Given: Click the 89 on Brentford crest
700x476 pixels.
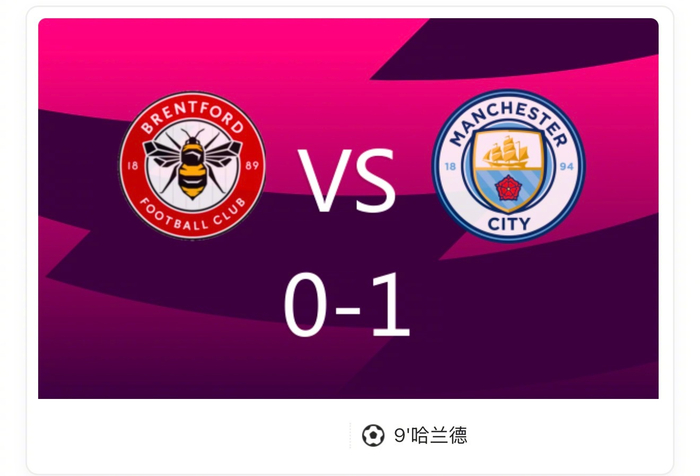Looking at the screenshot, I should tap(252, 166).
